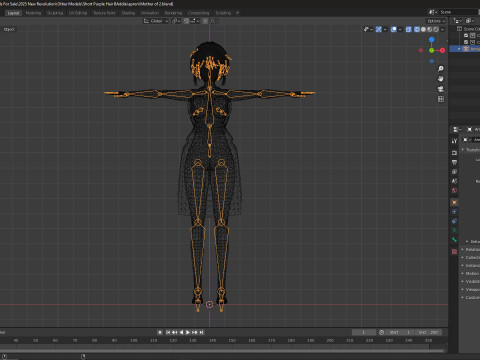480x360 pixels.
Task: Toggle Proportional Editing button
Action: (205, 21)
